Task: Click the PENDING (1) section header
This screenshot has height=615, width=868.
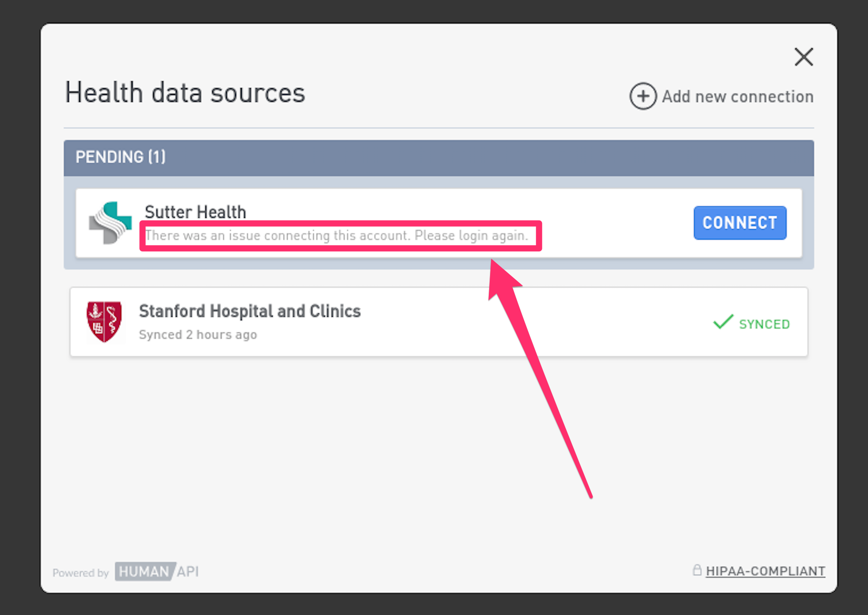Action: pyautogui.click(x=438, y=158)
